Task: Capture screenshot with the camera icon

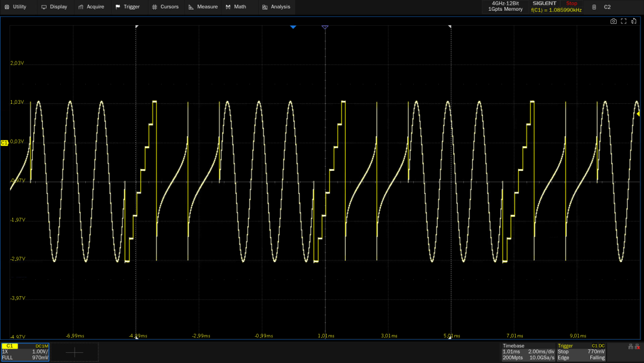Action: [x=613, y=21]
